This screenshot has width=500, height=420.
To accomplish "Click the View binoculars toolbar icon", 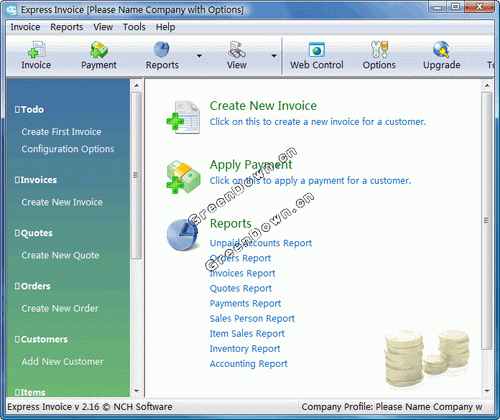I will (x=237, y=50).
